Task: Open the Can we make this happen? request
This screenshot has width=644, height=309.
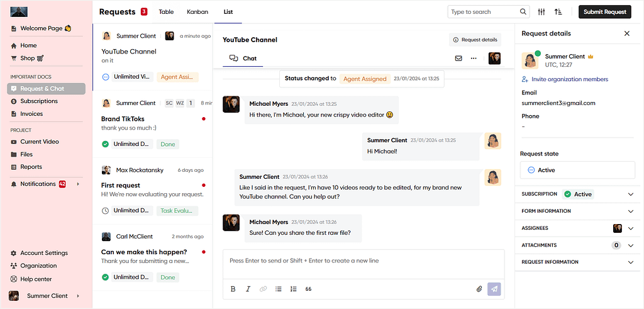Action: (x=152, y=257)
